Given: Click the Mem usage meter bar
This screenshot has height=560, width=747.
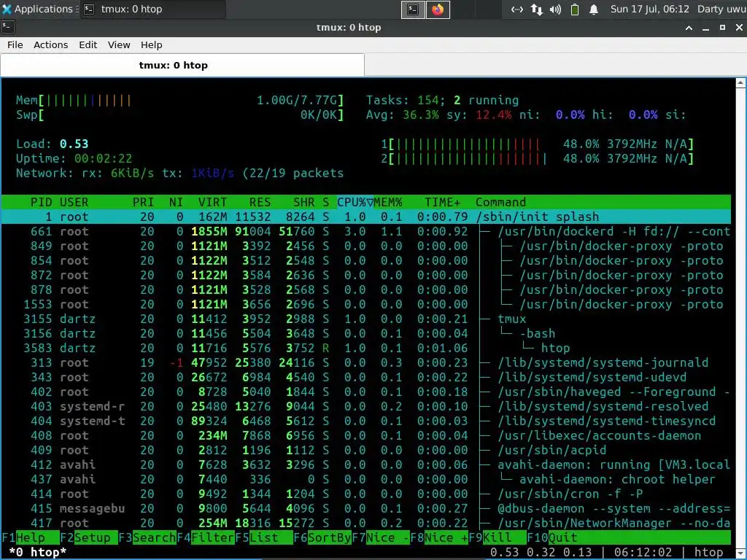Looking at the screenshot, I should [x=179, y=100].
